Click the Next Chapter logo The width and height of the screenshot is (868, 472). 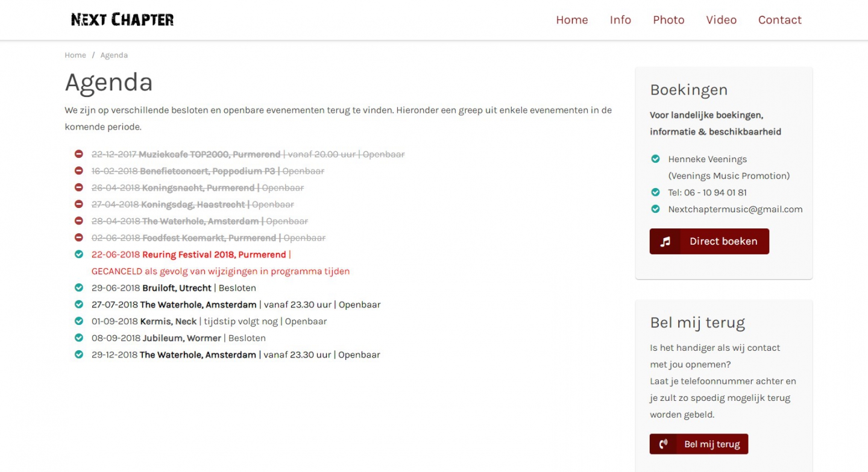(122, 20)
